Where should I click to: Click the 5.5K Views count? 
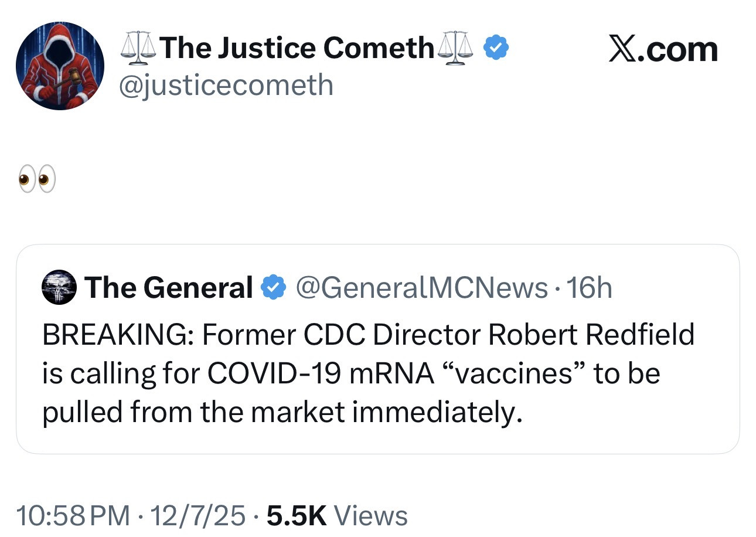(337, 516)
